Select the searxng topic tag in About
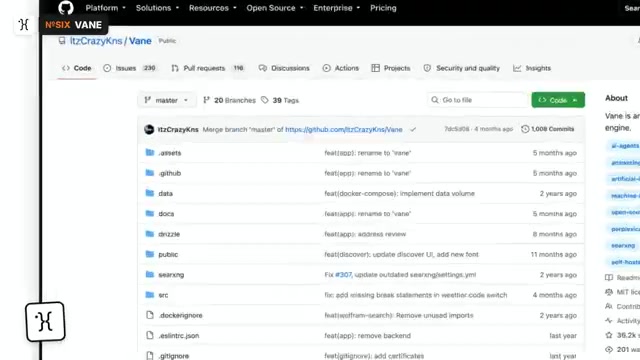Viewport: 640px width, 360px height. pos(623,245)
